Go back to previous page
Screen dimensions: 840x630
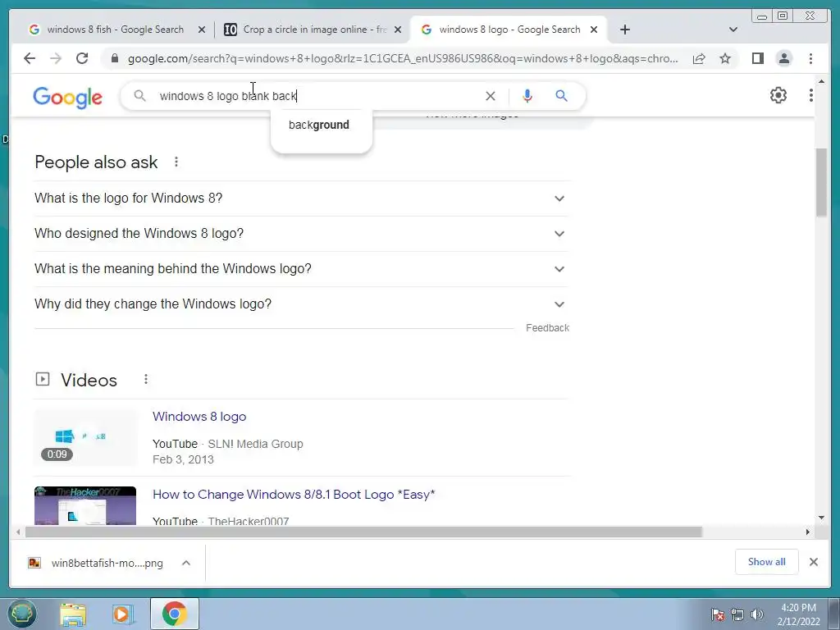[x=30, y=58]
